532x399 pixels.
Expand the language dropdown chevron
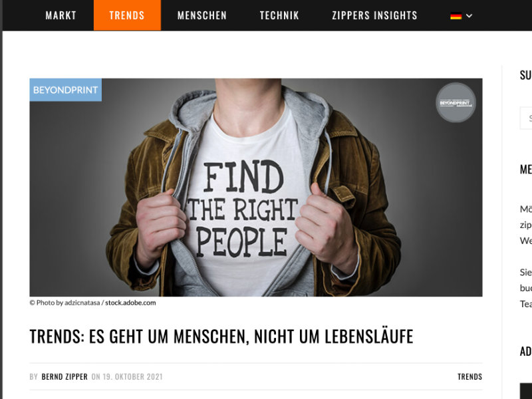469,15
